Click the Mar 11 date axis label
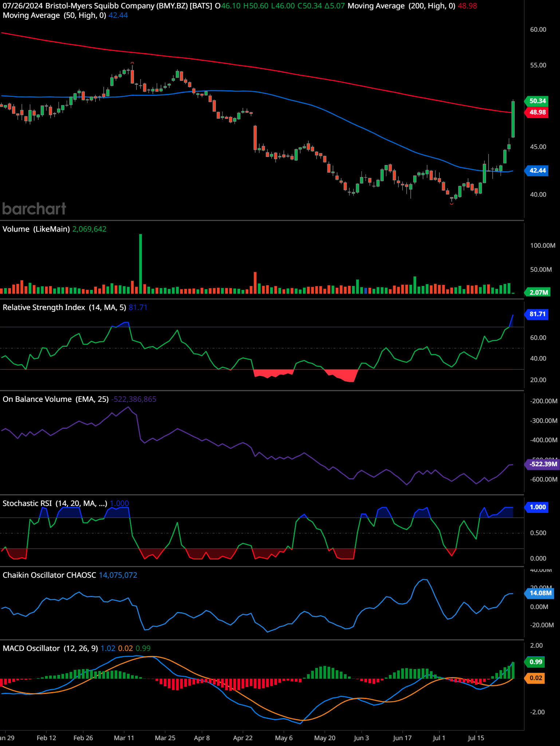 coord(124,738)
